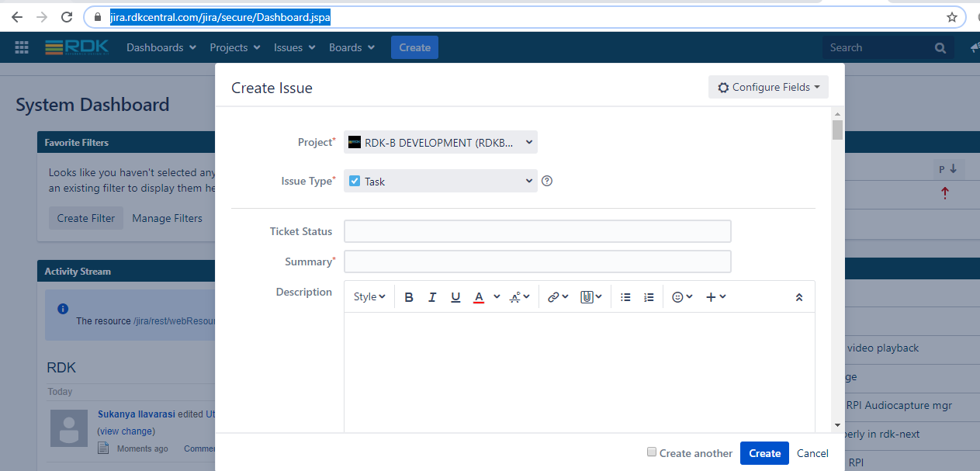
Task: Open the Style dropdown
Action: coord(369,297)
